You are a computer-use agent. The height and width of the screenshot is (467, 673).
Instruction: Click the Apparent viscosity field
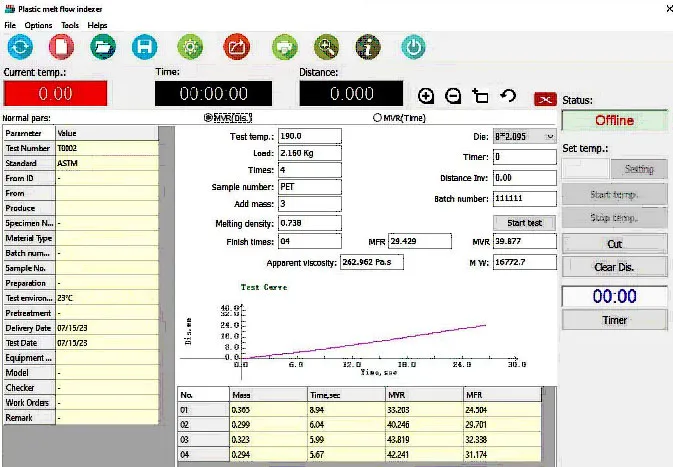pos(372,262)
